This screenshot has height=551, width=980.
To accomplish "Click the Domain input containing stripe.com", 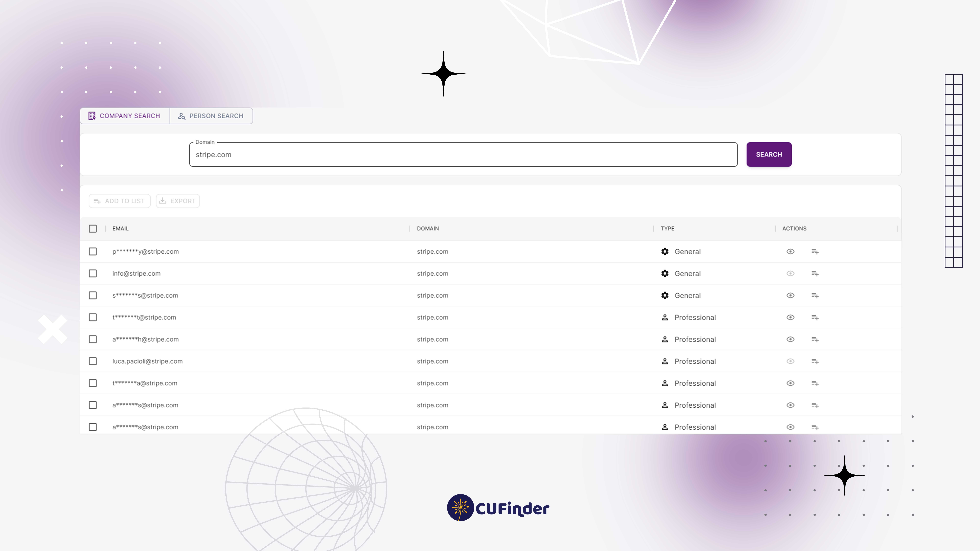I will 457,154.
